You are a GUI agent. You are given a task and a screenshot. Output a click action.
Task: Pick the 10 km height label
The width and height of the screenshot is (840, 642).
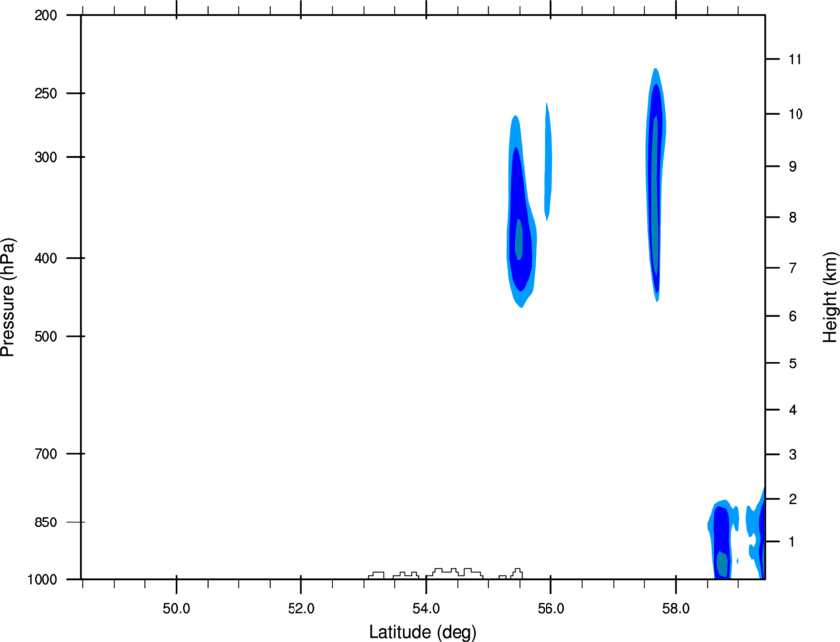(x=796, y=114)
